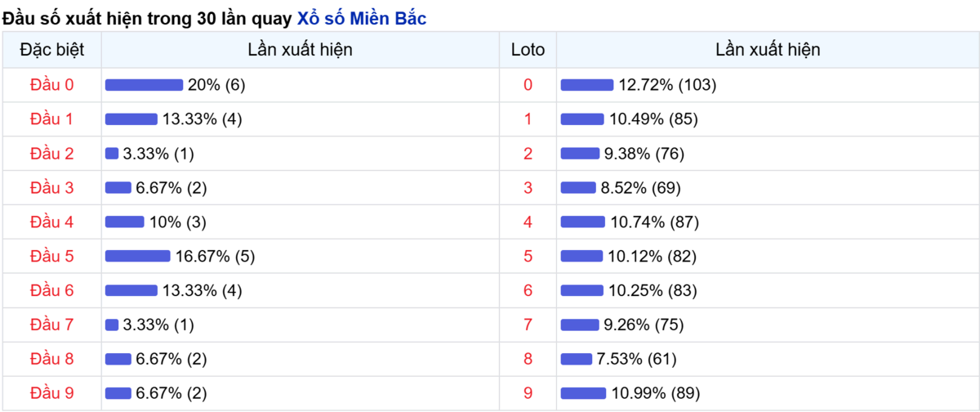980x412 pixels.
Task: Click the Loto 6 10.25% bar
Action: coord(582,291)
